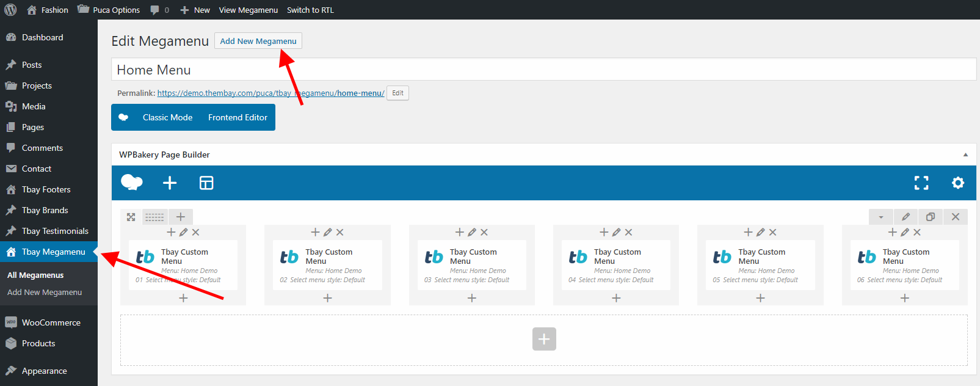This screenshot has height=386, width=980.
Task: Click Add New Megamenu button
Action: 258,41
